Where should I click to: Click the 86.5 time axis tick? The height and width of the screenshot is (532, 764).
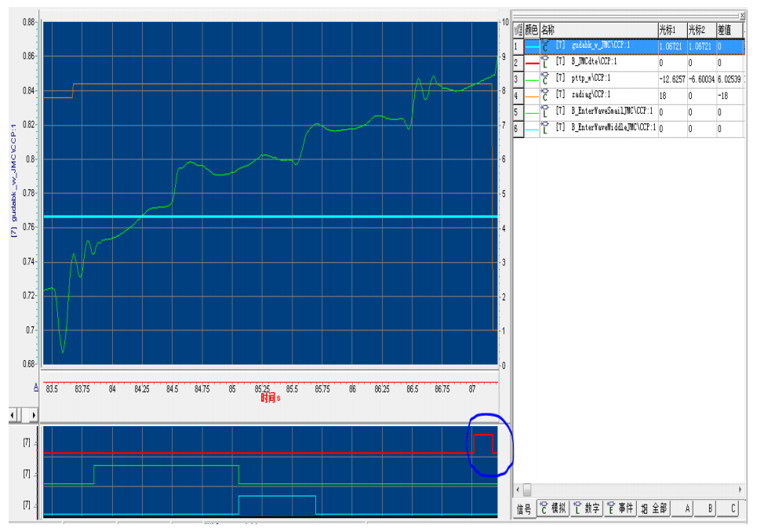coord(413,389)
